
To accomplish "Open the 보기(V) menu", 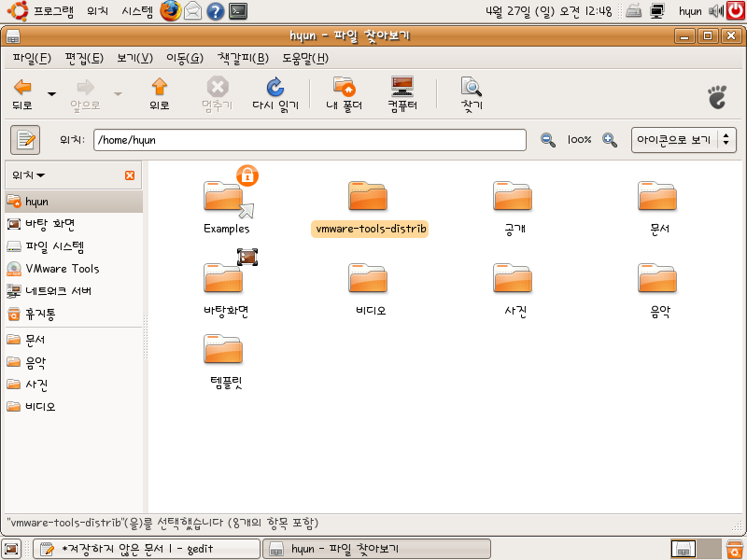I will point(135,58).
